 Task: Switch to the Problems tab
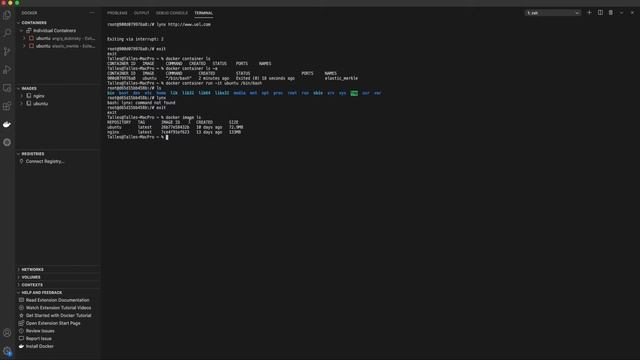click(x=117, y=13)
